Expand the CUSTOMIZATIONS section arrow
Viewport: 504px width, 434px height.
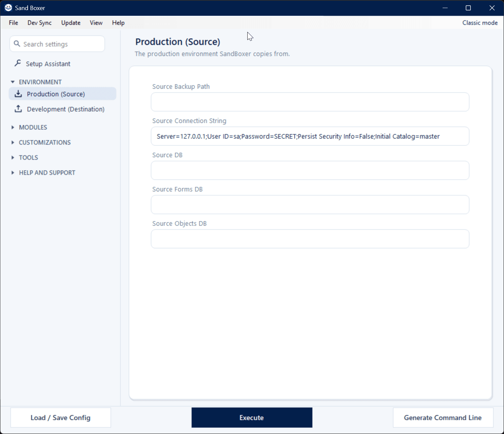(13, 142)
